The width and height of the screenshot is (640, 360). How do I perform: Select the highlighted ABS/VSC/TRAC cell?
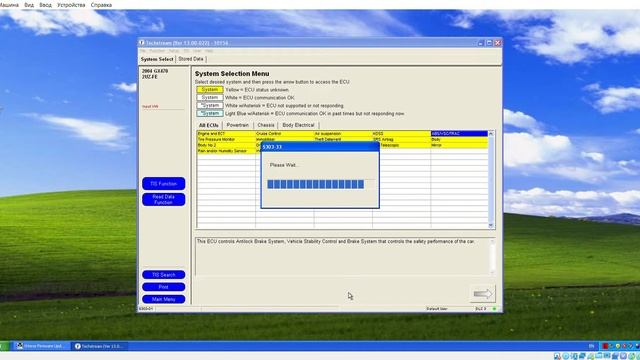(459, 133)
